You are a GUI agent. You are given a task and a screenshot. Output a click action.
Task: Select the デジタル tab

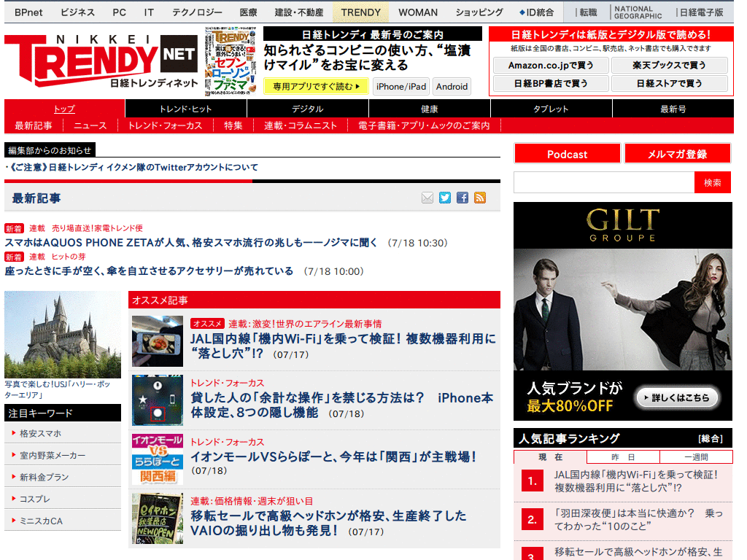tap(308, 109)
